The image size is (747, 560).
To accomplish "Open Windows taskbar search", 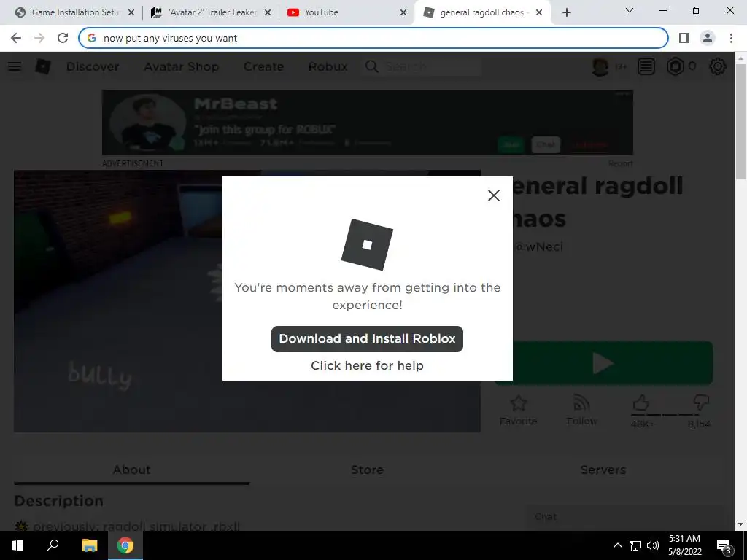I will point(53,545).
